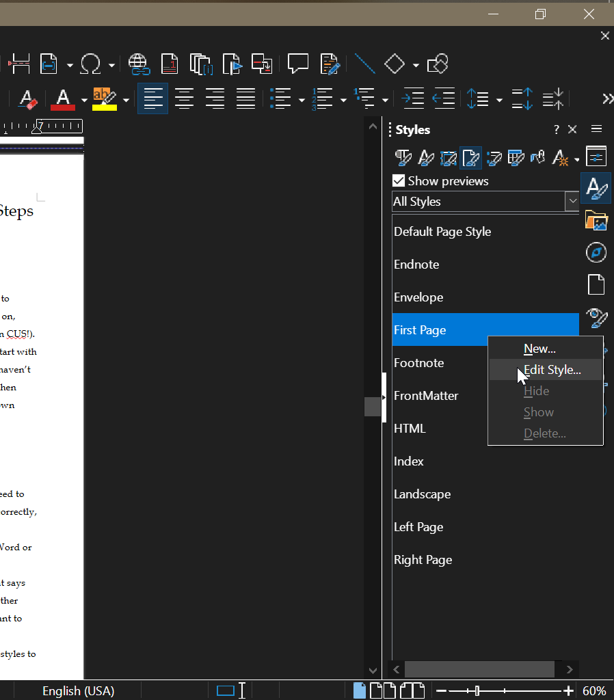Viewport: 614px width, 700px height.
Task: Click the zoom in plus button
Action: (568, 691)
